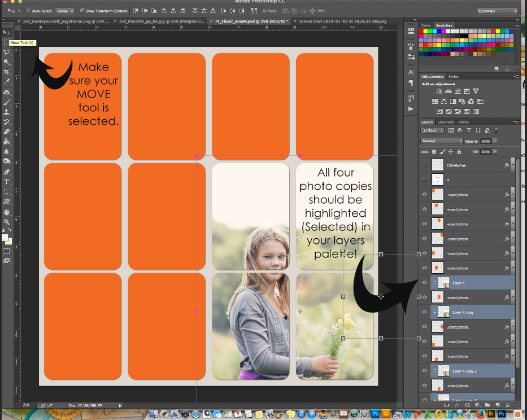Viewport: 527px width, 420px height.
Task: Delete layer using the trash icon
Action: (507, 405)
